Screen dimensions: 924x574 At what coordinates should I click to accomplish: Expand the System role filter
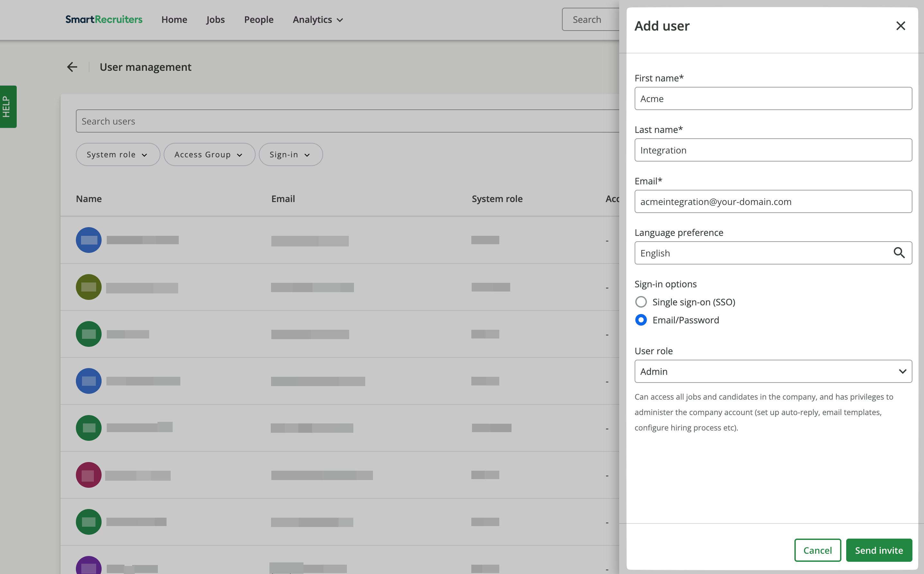tap(118, 154)
